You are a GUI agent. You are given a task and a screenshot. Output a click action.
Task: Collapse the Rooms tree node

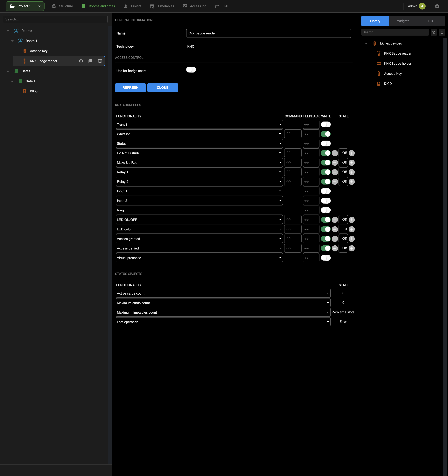coord(8,31)
